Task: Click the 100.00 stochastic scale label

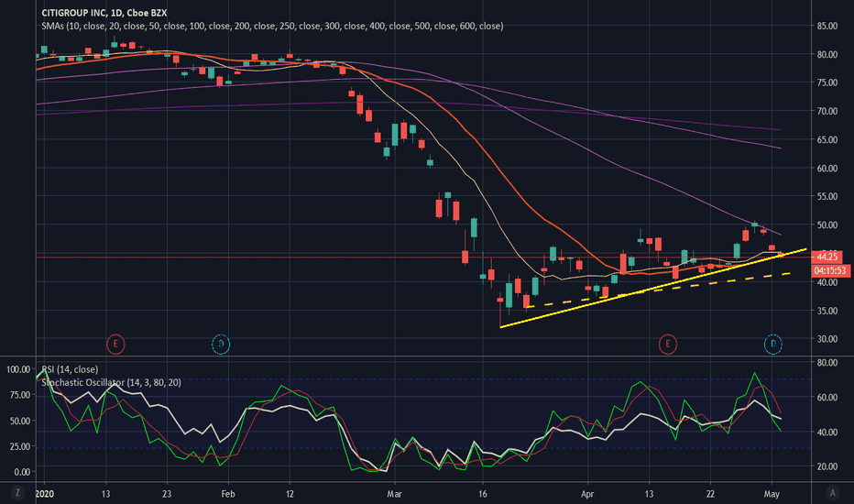Action: [18, 369]
